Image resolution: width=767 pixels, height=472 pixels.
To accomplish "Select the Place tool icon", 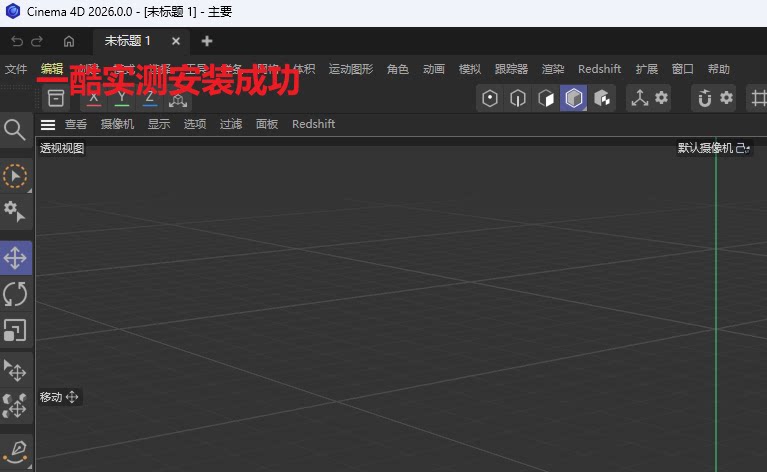I will (15, 370).
